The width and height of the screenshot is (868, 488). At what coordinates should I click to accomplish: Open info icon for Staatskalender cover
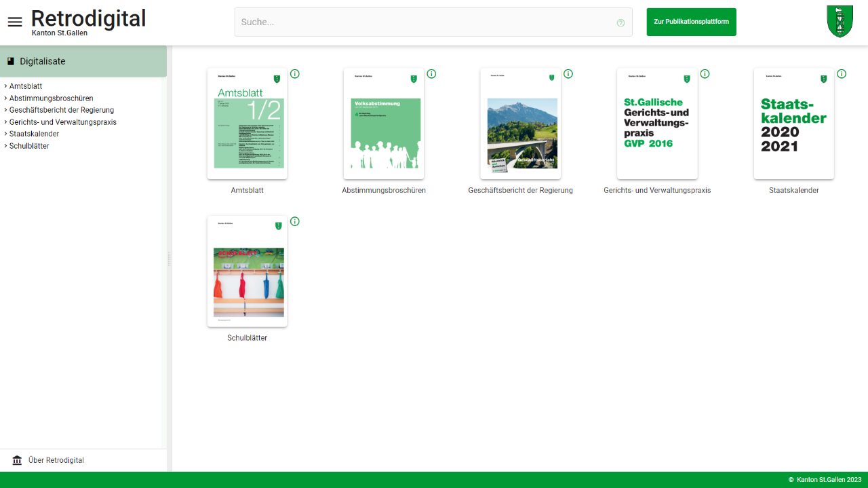(x=842, y=74)
